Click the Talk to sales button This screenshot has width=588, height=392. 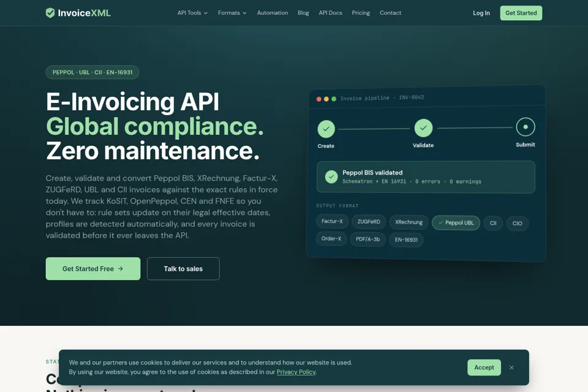click(183, 269)
